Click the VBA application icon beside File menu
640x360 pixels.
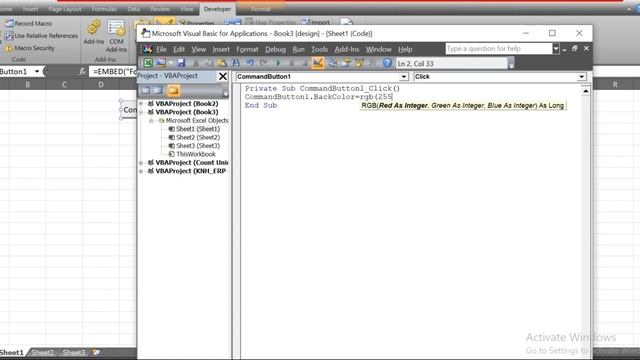tap(147, 49)
